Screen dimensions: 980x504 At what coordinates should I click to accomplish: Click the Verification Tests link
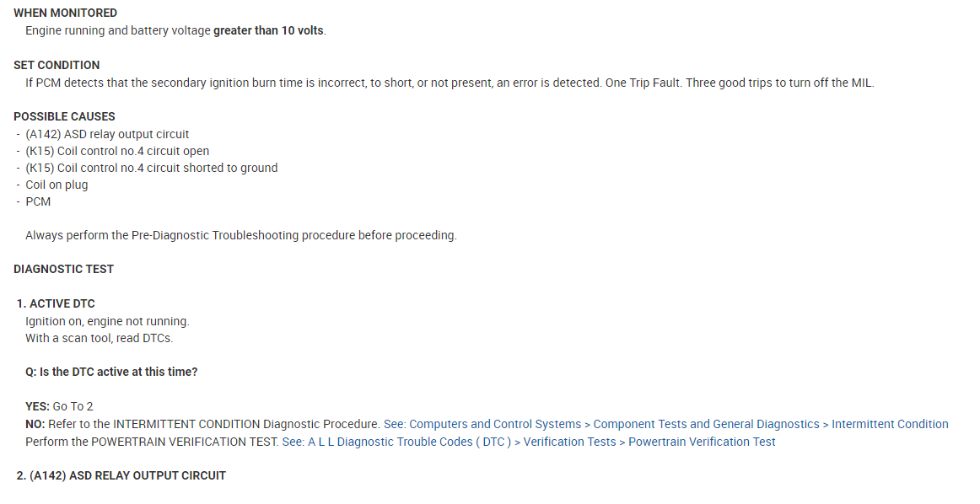click(x=569, y=442)
